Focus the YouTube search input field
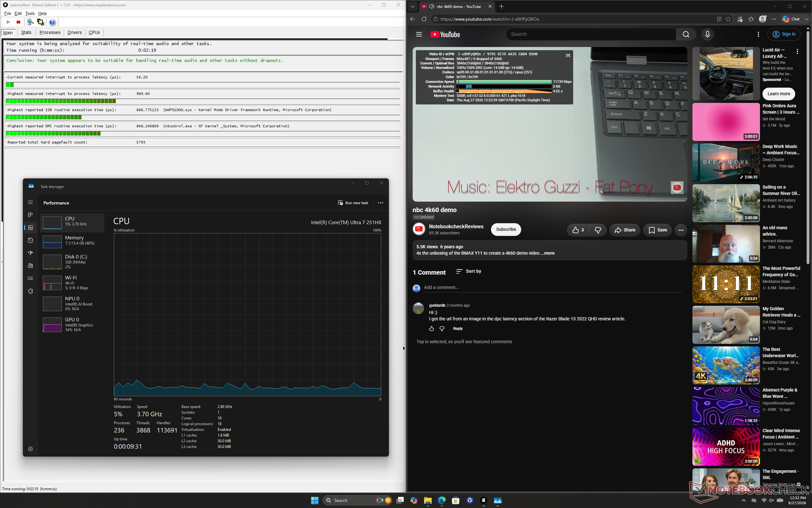Viewport: 812px width, 508px height. point(591,34)
